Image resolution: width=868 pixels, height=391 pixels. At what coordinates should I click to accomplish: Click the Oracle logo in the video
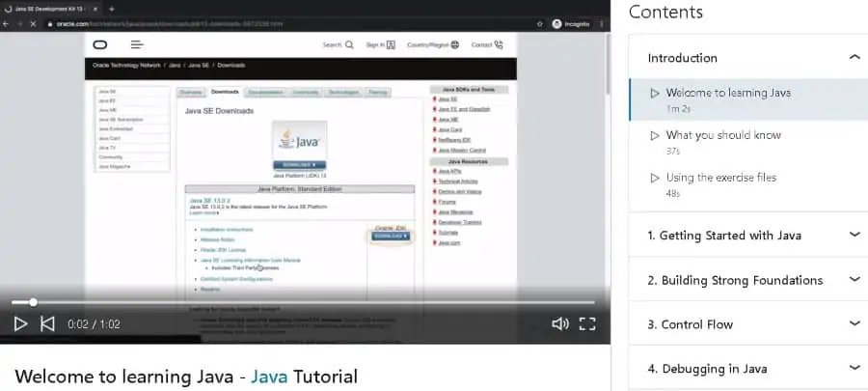[x=100, y=44]
